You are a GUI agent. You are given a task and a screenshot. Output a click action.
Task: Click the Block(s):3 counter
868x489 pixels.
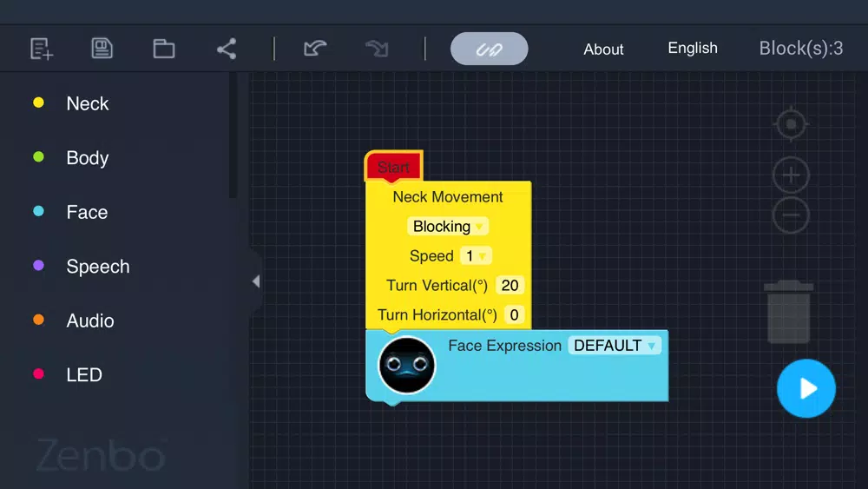[x=801, y=48]
